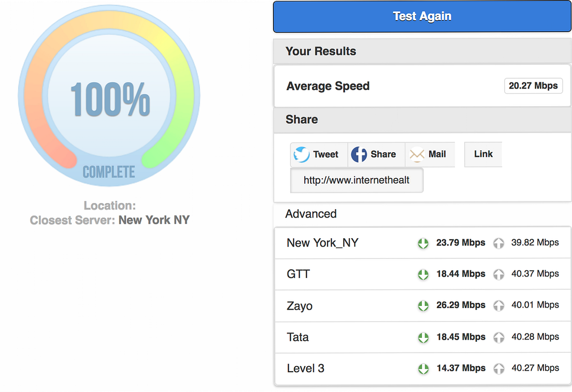Click the green download icon beside New York_NY
Screen dimensions: 572x392
423,243
